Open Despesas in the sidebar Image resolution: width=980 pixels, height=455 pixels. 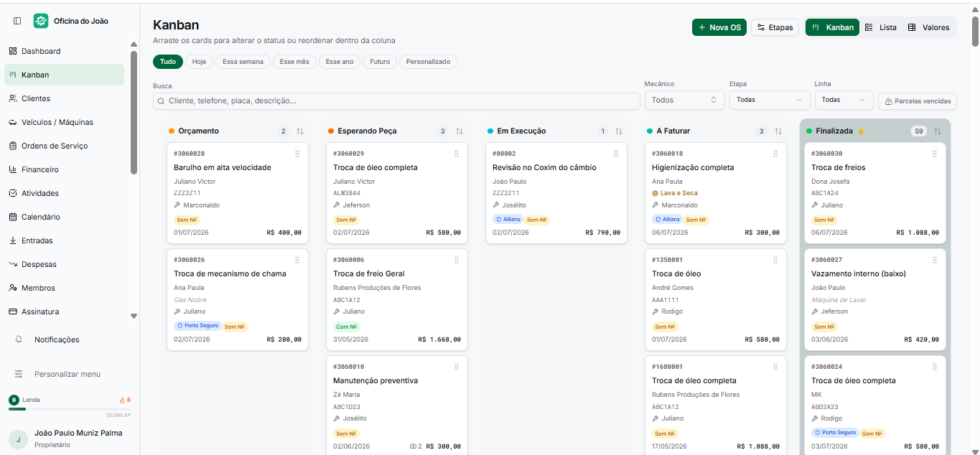64,264
